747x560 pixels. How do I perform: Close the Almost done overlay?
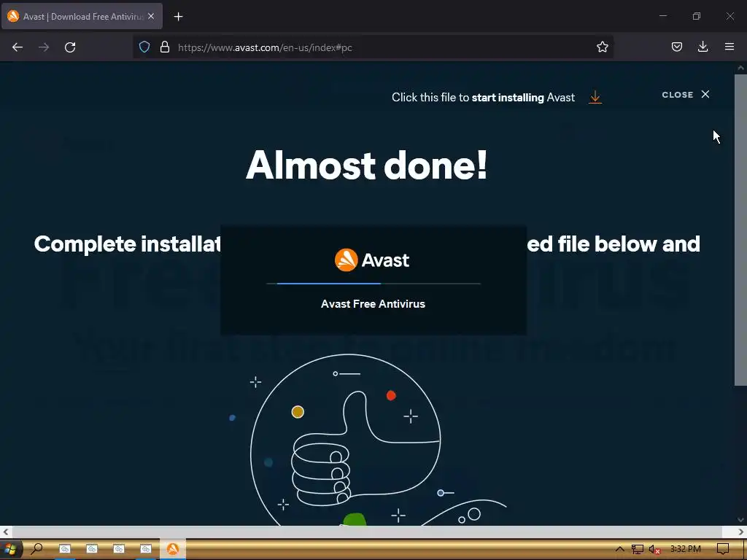coord(686,94)
